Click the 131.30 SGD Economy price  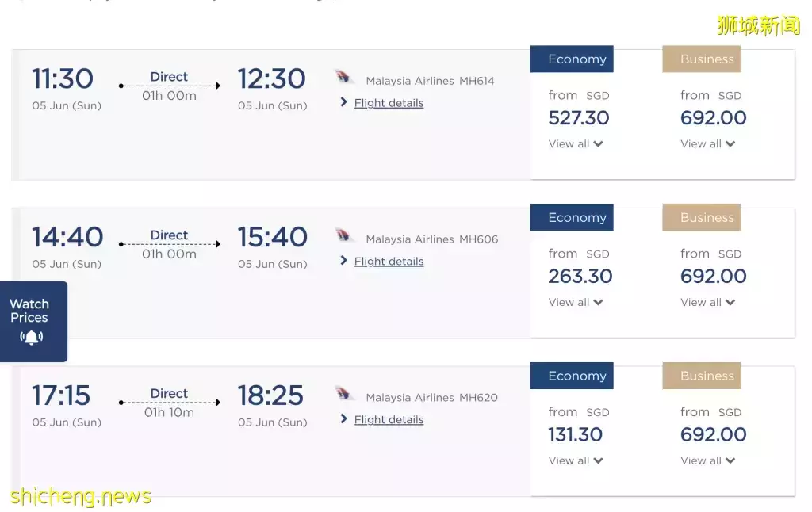[x=576, y=435]
